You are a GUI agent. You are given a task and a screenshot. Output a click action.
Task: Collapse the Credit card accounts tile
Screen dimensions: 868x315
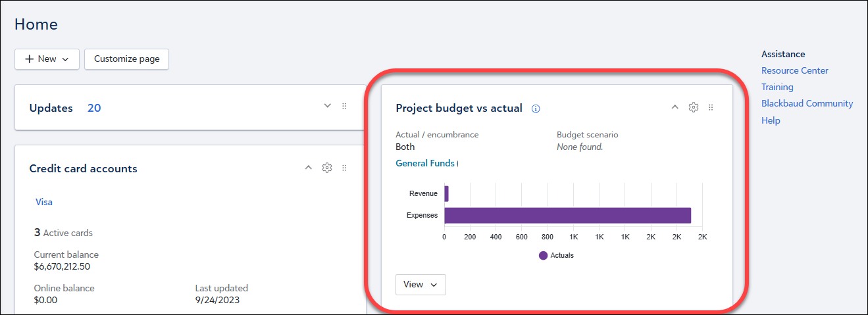point(308,168)
